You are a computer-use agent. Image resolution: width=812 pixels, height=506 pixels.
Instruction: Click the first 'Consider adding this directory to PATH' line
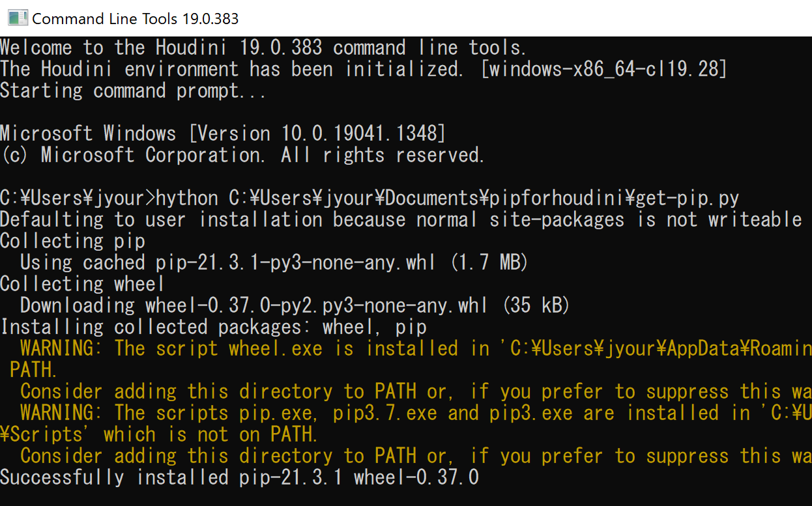coord(416,391)
